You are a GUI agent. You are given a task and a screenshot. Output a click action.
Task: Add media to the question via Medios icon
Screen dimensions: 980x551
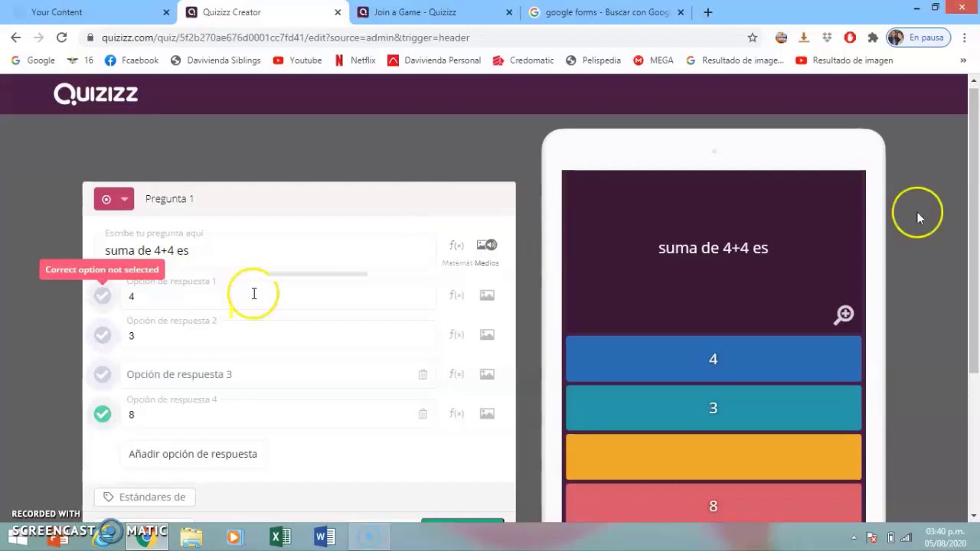487,245
